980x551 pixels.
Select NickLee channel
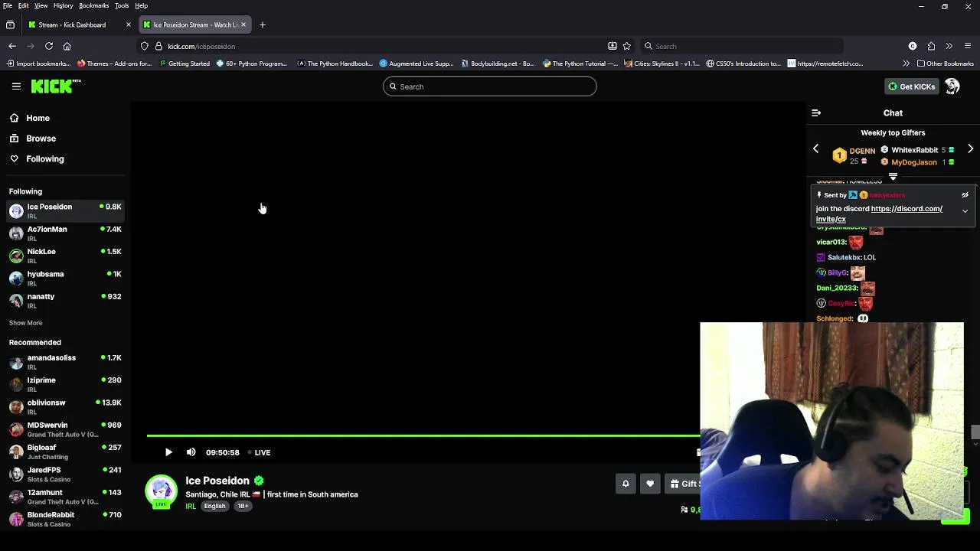pos(65,256)
